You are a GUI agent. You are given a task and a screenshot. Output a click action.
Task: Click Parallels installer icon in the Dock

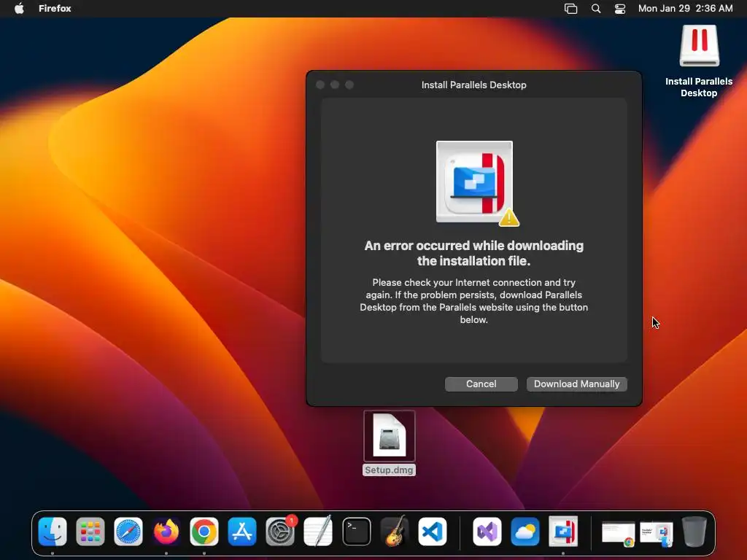coord(563,532)
